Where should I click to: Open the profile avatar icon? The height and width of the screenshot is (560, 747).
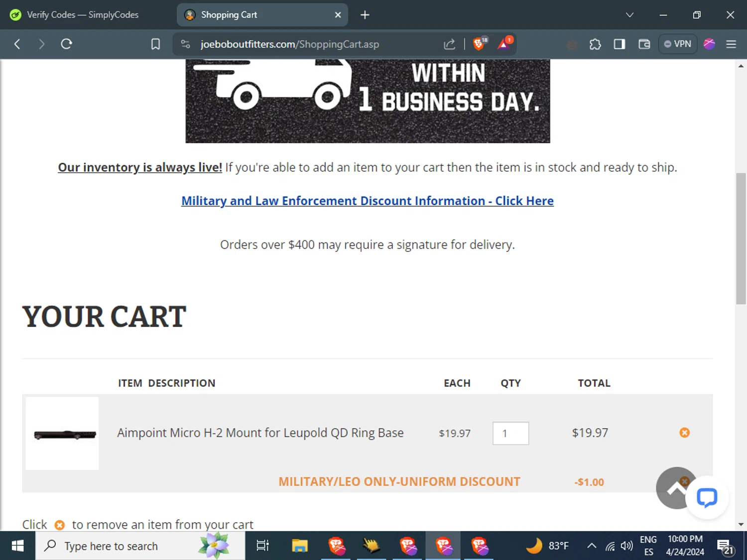[x=709, y=44]
